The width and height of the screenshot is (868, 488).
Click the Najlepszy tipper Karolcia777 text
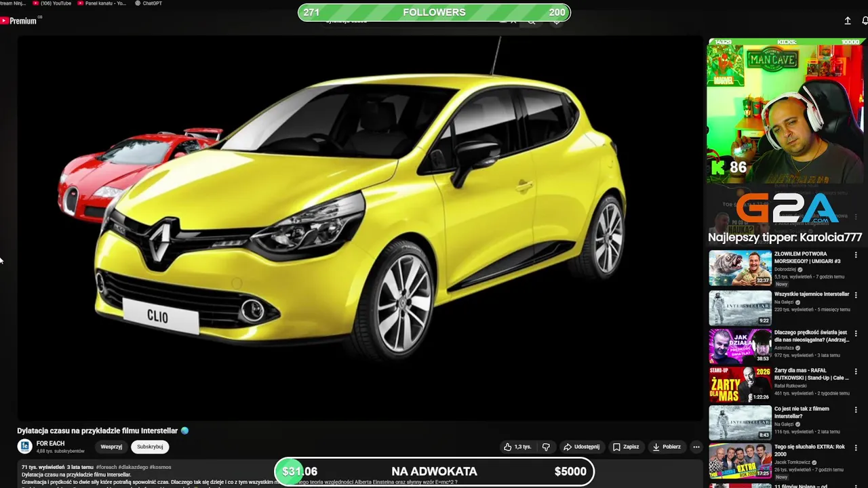[785, 237]
